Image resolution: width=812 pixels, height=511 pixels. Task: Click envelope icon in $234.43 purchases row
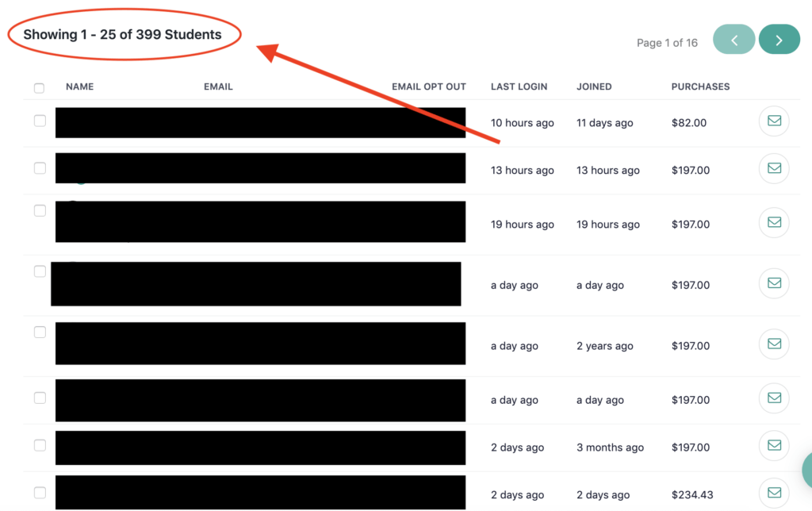click(774, 492)
